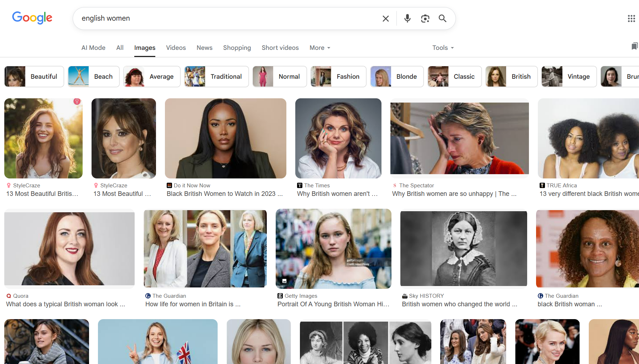This screenshot has height=364, width=639.
Task: Apply the Blonde filter chip
Action: (x=397, y=77)
